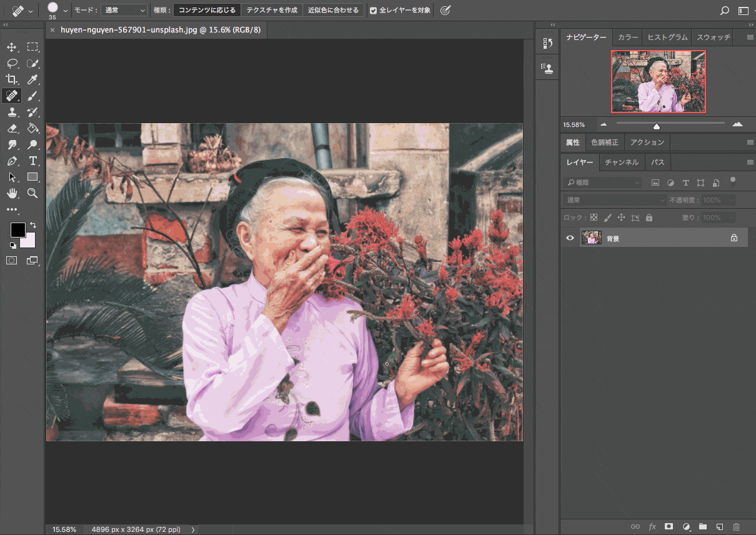This screenshot has width=756, height=535.
Task: Toggle the lock all padlock beside ロック
Action: coord(649,217)
